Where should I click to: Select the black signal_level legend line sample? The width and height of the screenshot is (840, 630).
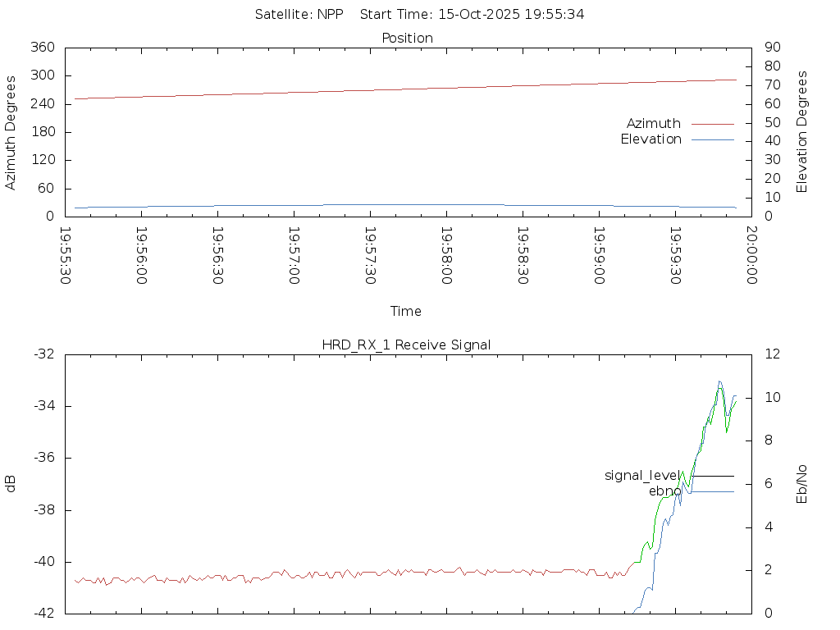click(x=712, y=476)
